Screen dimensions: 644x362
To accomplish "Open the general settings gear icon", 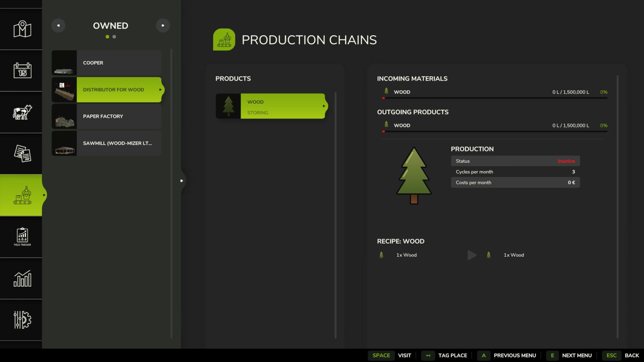I will (22, 320).
